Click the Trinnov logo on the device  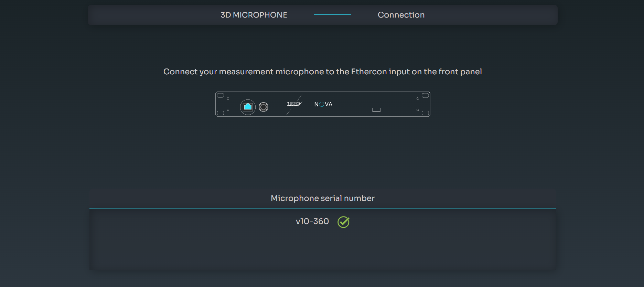pos(294,104)
